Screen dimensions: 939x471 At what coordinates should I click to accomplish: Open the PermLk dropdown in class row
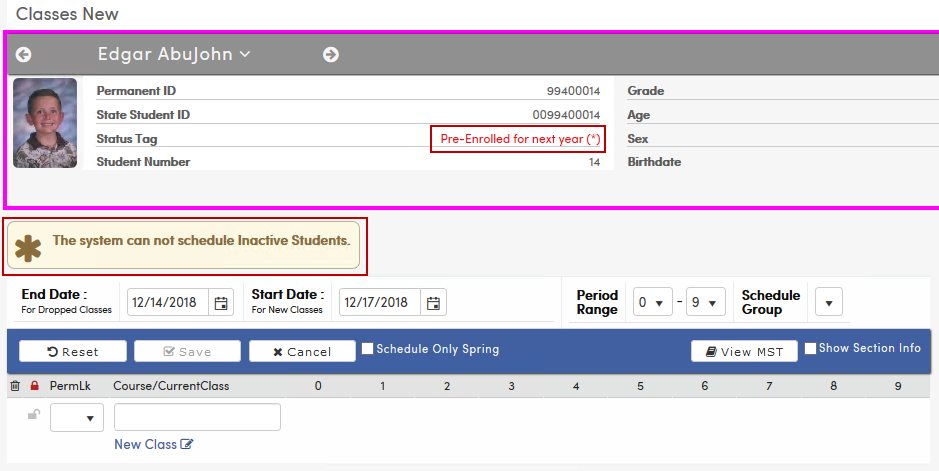(x=77, y=418)
